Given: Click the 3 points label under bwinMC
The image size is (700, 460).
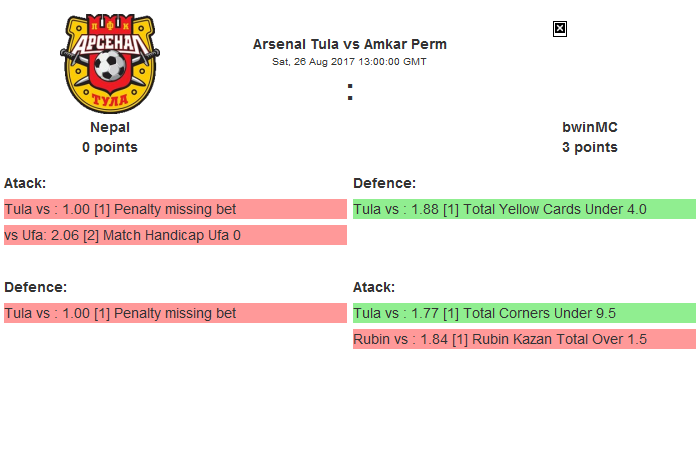Looking at the screenshot, I should [x=590, y=147].
